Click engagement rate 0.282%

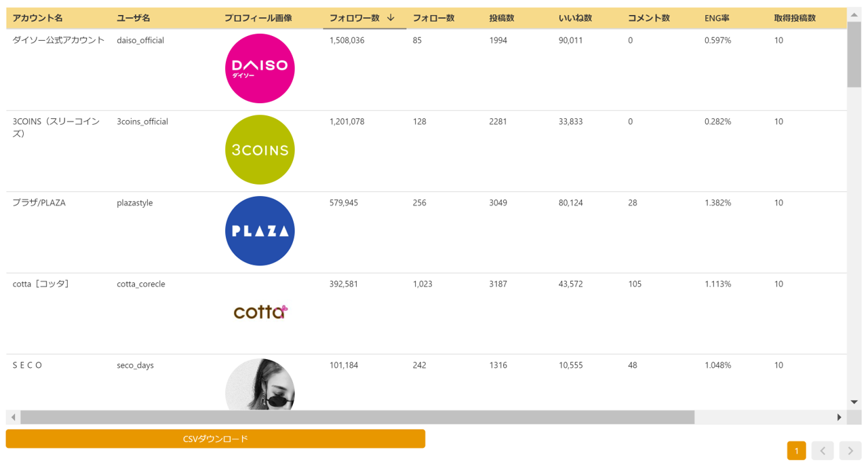click(717, 122)
